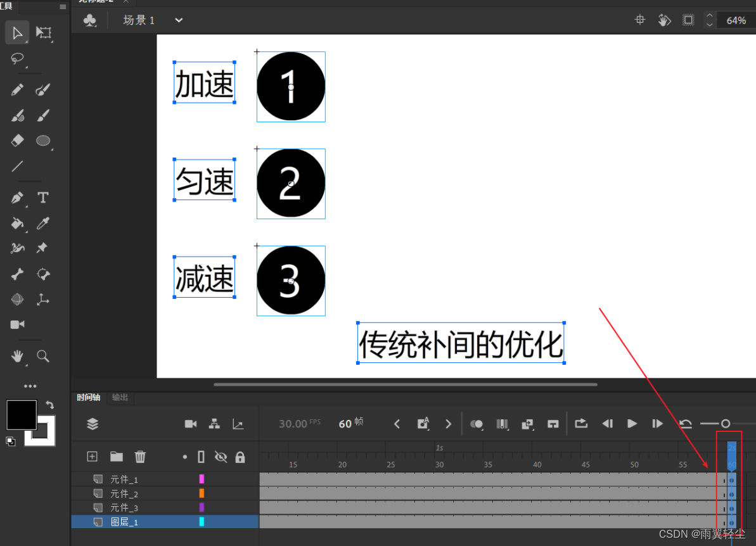Select the Eraser tool
This screenshot has height=546, width=756.
[x=17, y=141]
